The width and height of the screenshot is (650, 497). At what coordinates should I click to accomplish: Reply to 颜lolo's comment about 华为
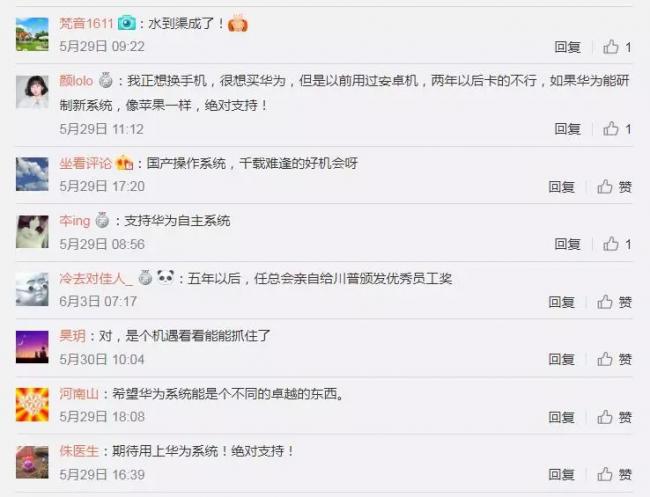tap(568, 129)
